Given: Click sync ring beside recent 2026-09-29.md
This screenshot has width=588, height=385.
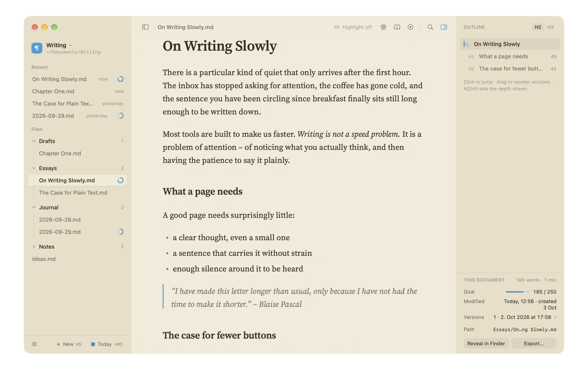Looking at the screenshot, I should (x=121, y=116).
